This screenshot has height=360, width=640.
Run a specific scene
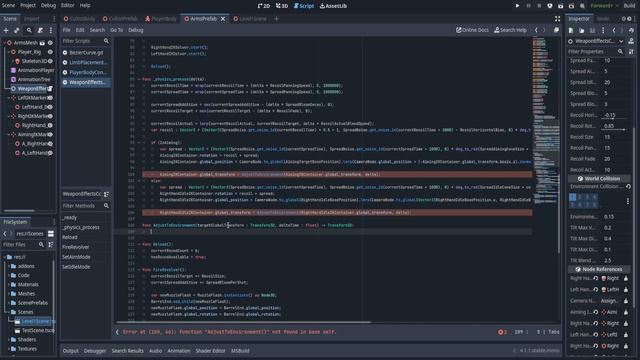click(x=571, y=6)
